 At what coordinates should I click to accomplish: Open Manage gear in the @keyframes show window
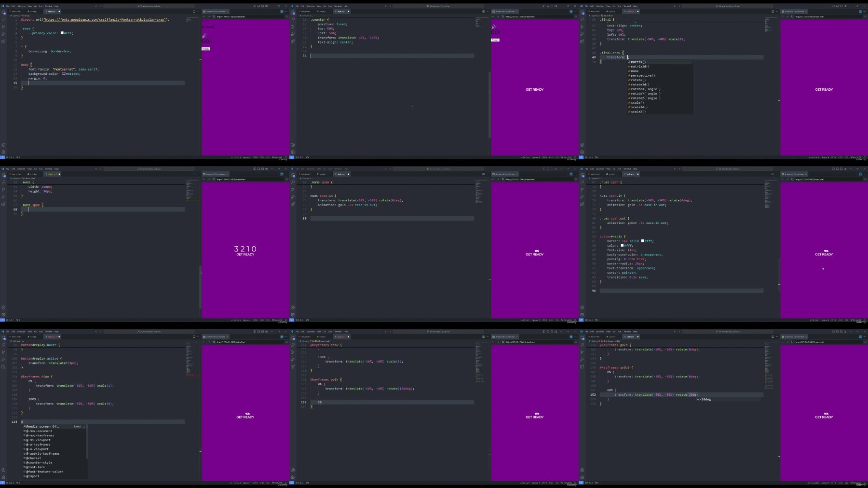pos(293,477)
